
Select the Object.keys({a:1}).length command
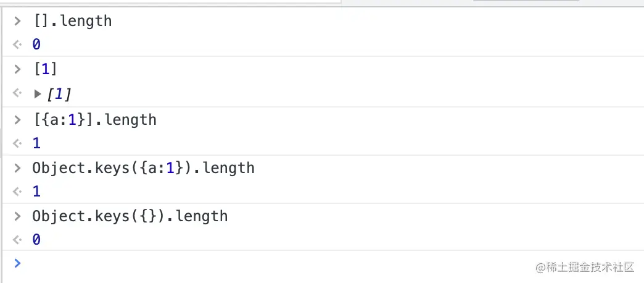click(143, 167)
